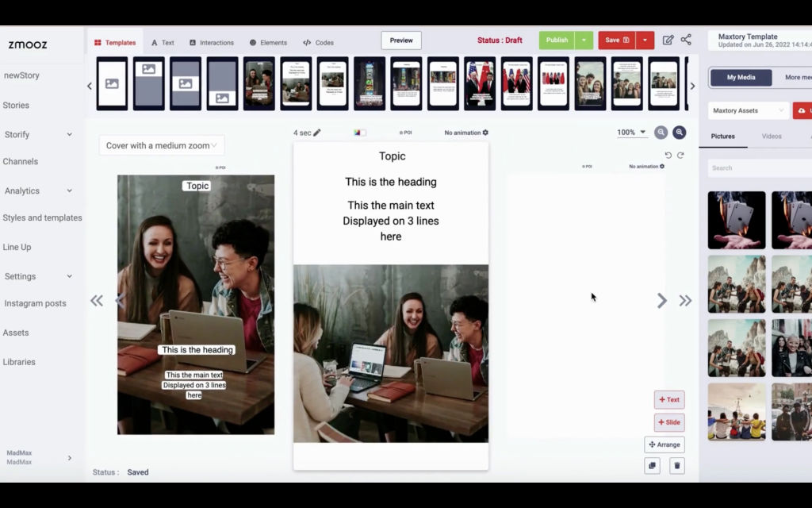Viewport: 812px width, 508px height.
Task: Open Styles and templates in sidebar
Action: coord(42,217)
